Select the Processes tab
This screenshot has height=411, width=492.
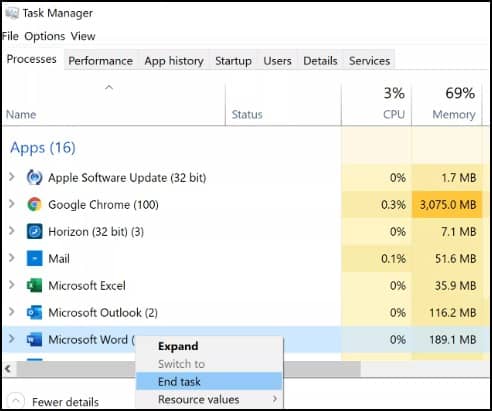point(32,59)
